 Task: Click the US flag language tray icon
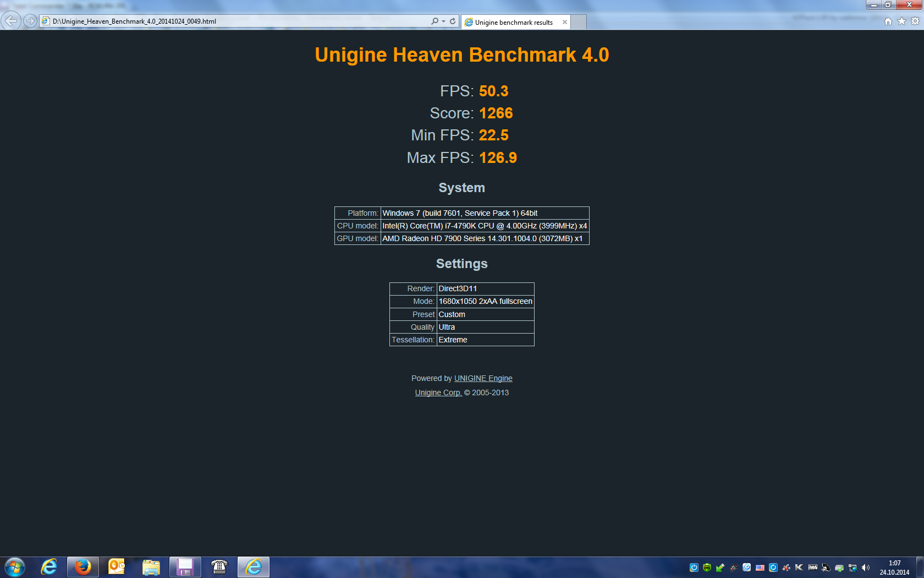760,568
